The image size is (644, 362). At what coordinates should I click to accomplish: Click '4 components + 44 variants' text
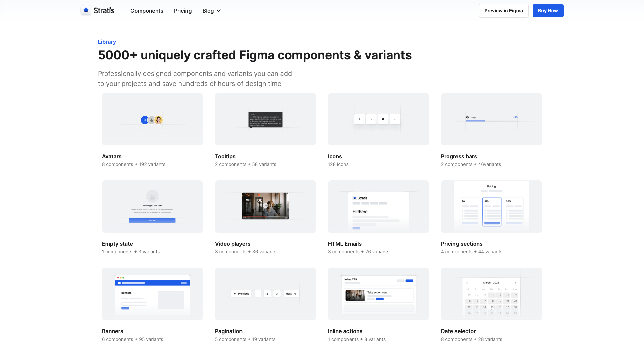coord(472,252)
